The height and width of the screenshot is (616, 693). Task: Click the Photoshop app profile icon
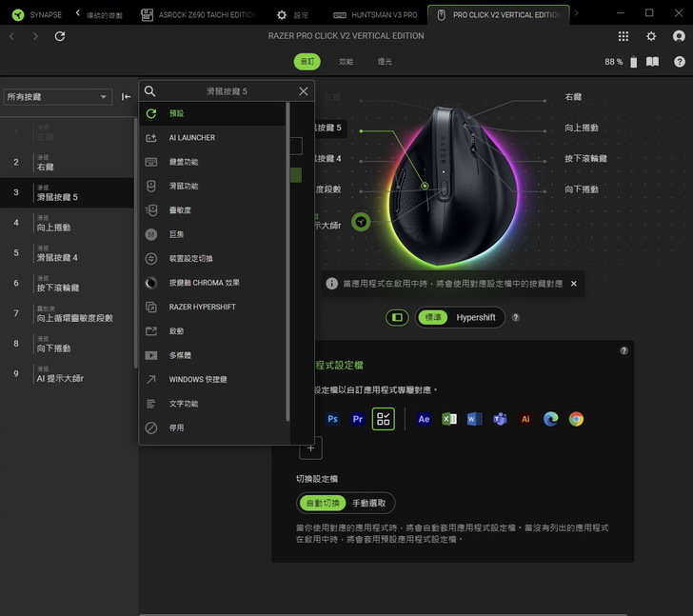click(332, 419)
